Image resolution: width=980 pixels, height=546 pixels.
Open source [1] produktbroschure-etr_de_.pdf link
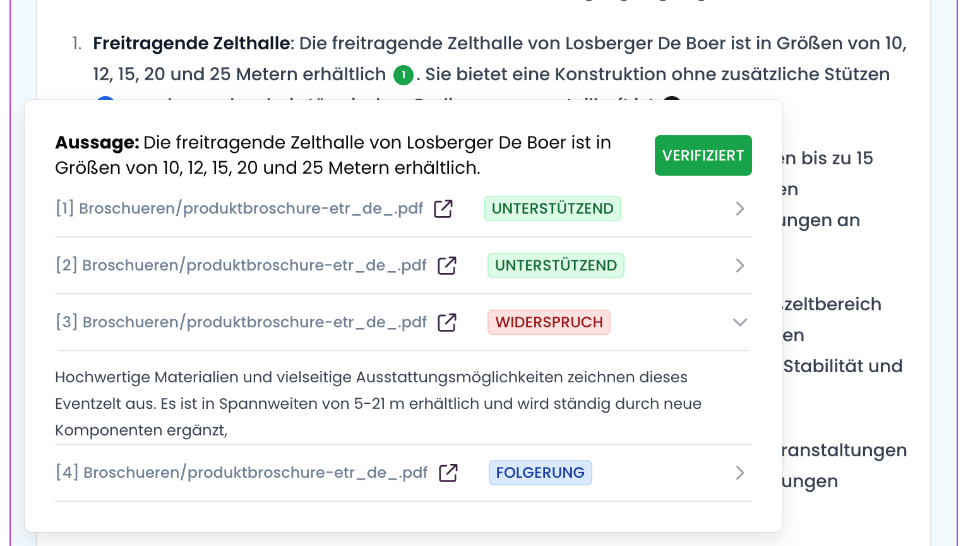[239, 209]
